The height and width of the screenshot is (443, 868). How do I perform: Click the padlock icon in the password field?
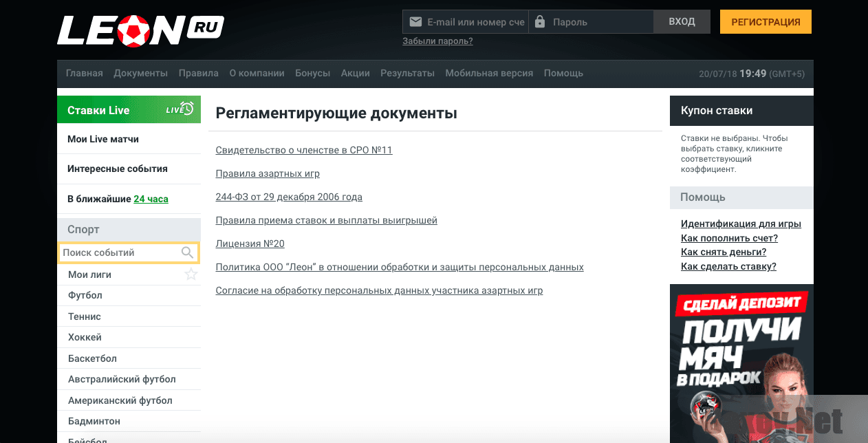coord(541,21)
